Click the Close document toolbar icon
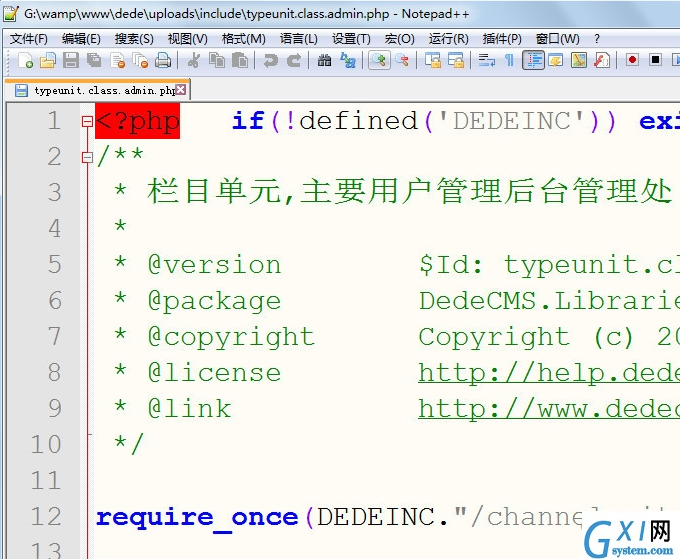 point(118,60)
